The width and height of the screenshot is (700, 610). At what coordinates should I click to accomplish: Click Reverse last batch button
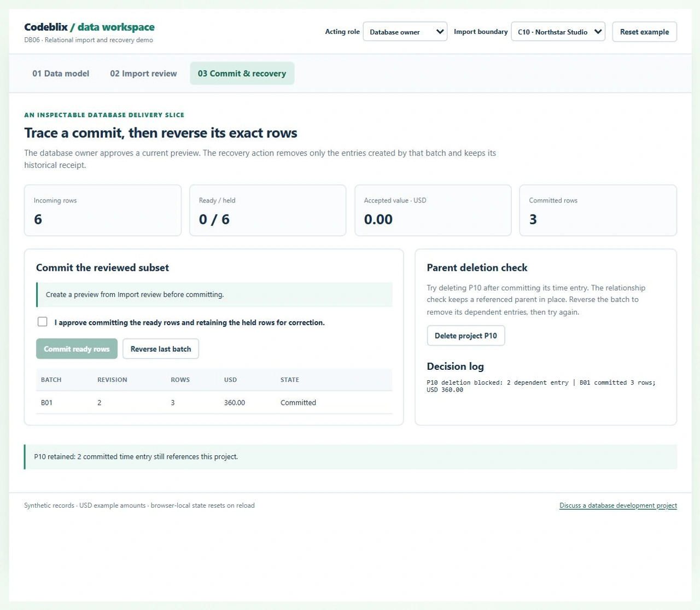tap(161, 349)
